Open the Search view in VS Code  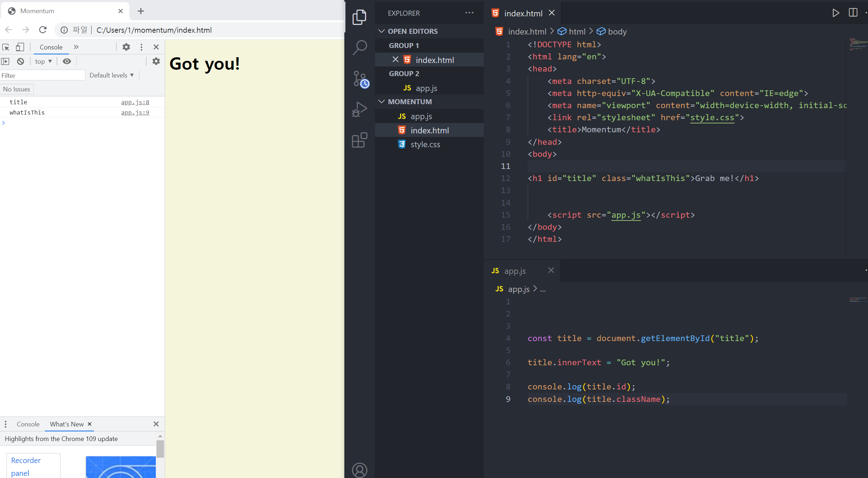[x=360, y=47]
